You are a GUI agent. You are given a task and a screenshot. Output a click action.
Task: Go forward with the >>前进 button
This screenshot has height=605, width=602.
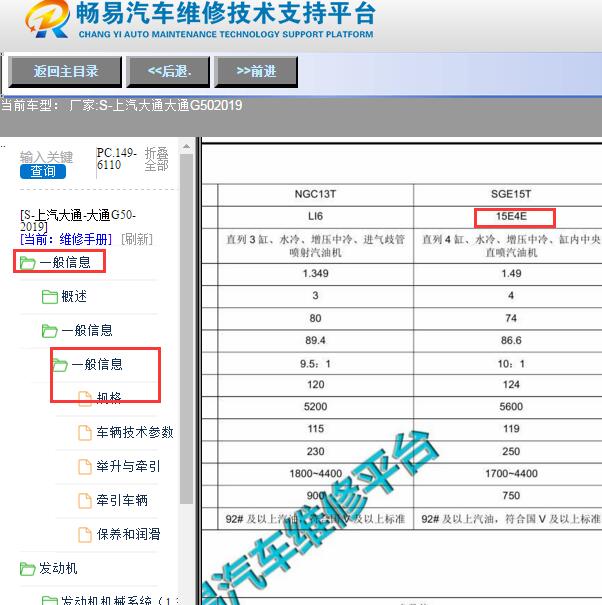click(x=256, y=71)
